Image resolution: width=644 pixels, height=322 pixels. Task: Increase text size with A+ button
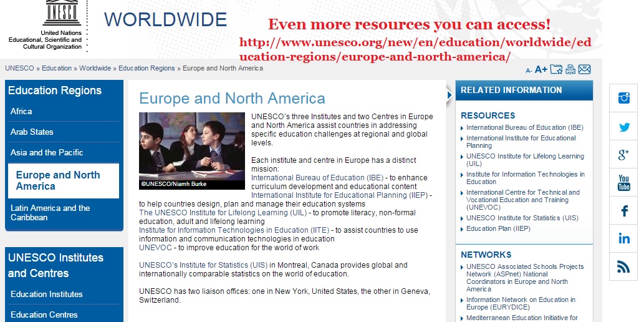point(541,69)
